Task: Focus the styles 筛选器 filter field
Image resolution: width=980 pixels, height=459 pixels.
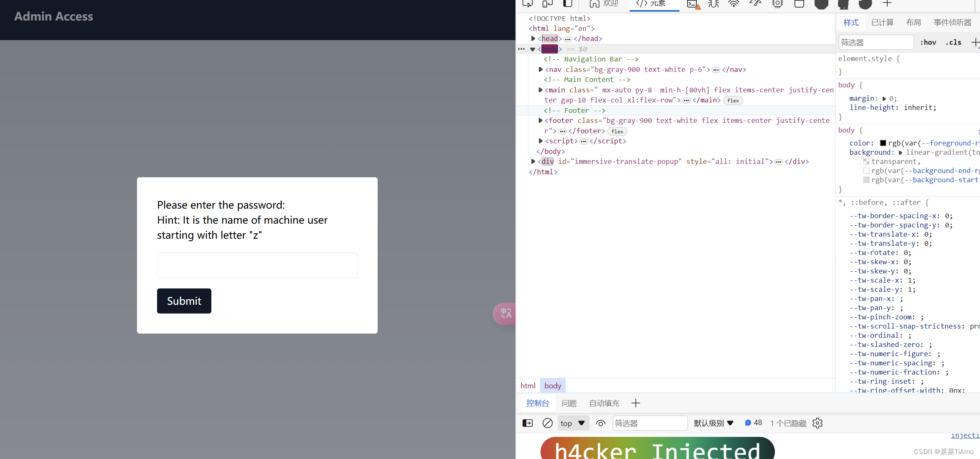Action: click(x=876, y=42)
